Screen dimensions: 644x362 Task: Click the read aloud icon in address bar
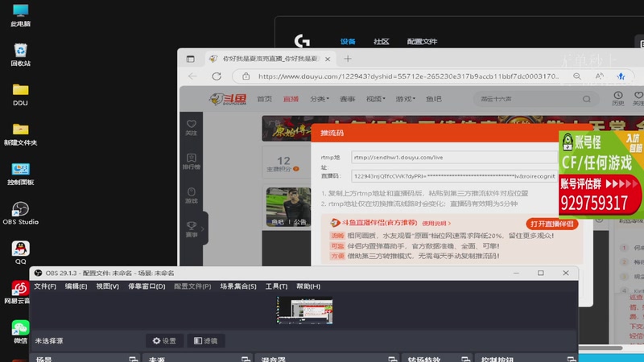coord(599,76)
